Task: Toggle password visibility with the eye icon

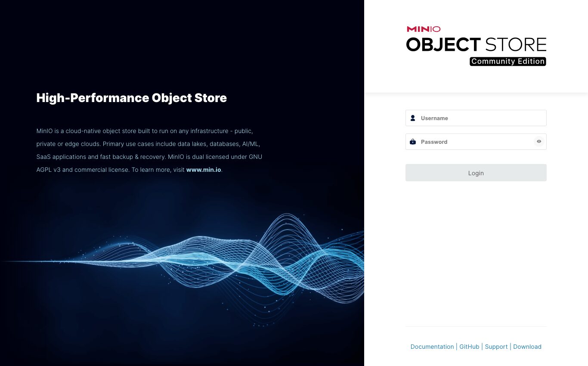Action: click(539, 141)
